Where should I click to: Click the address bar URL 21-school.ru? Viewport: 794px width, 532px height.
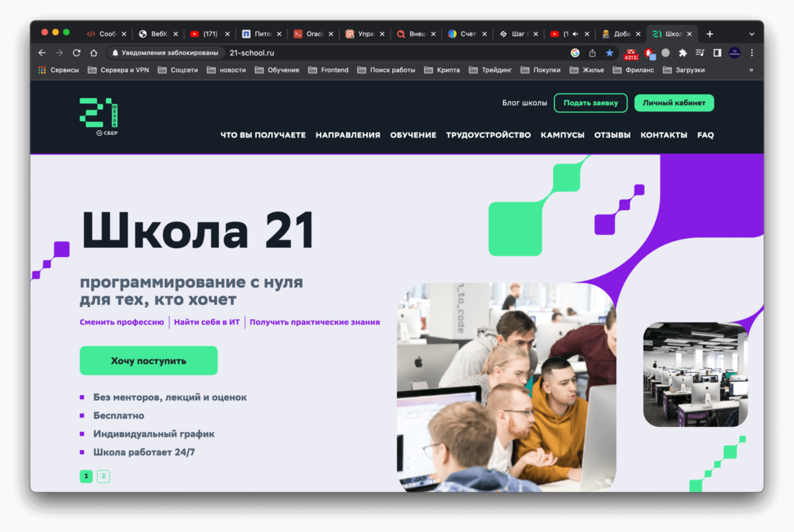251,53
